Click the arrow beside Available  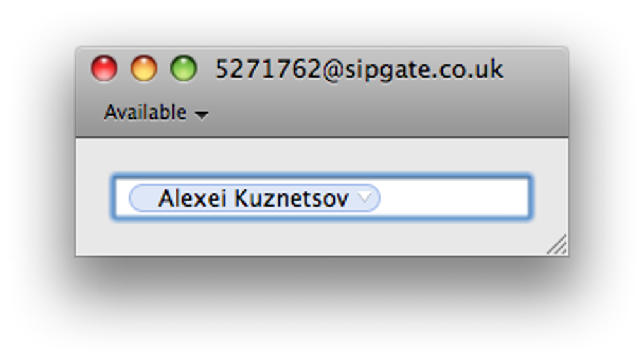click(x=201, y=115)
